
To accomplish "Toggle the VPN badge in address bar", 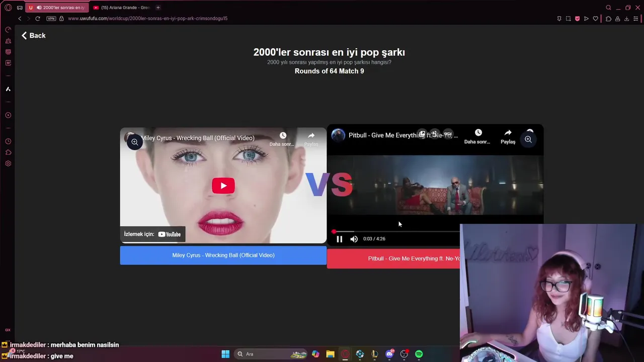I will tap(51, 19).
